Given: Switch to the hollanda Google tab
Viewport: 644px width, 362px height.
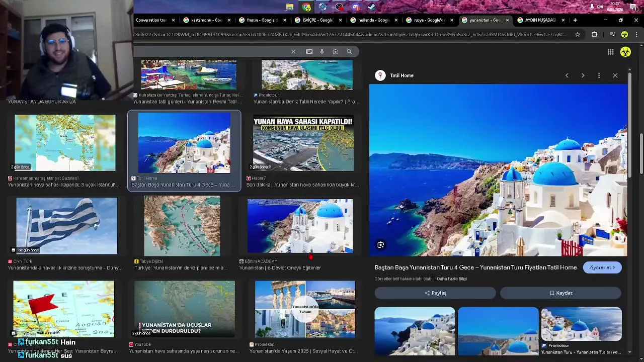Looking at the screenshot, I should point(374,20).
